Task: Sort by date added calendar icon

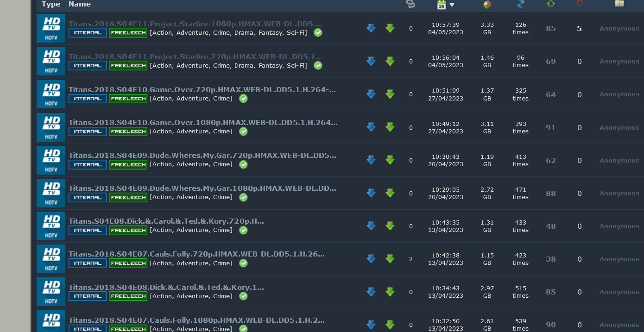Action: point(441,5)
